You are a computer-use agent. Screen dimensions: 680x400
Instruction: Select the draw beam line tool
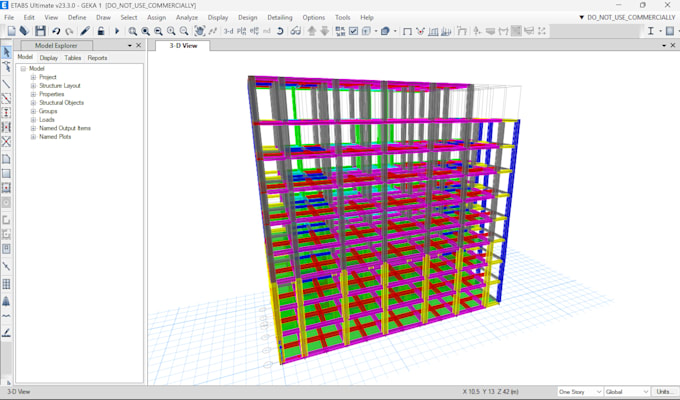[x=7, y=84]
